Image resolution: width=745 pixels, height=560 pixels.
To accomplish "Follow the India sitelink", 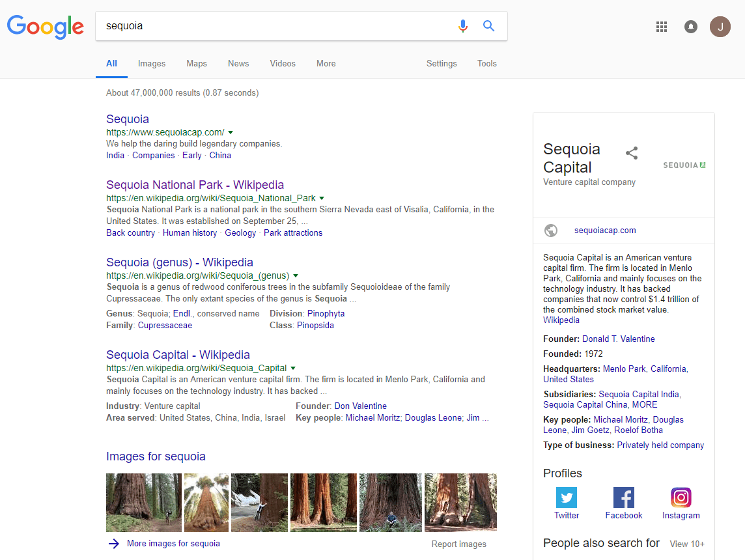I will (x=115, y=156).
